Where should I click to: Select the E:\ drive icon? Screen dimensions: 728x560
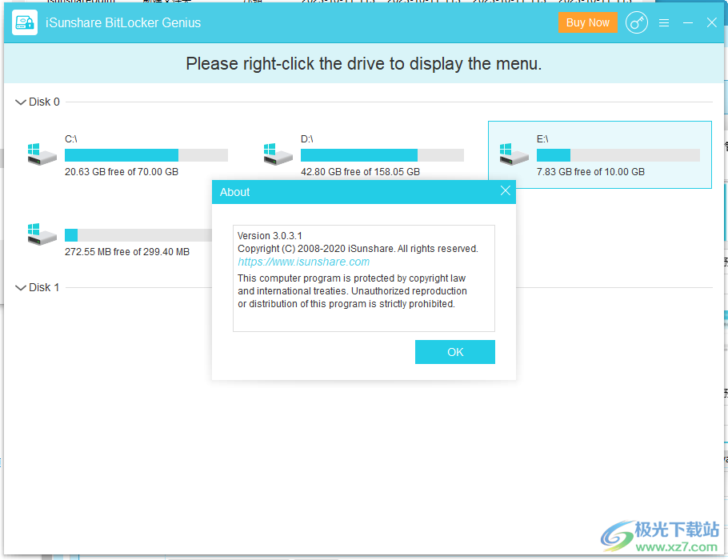(514, 154)
